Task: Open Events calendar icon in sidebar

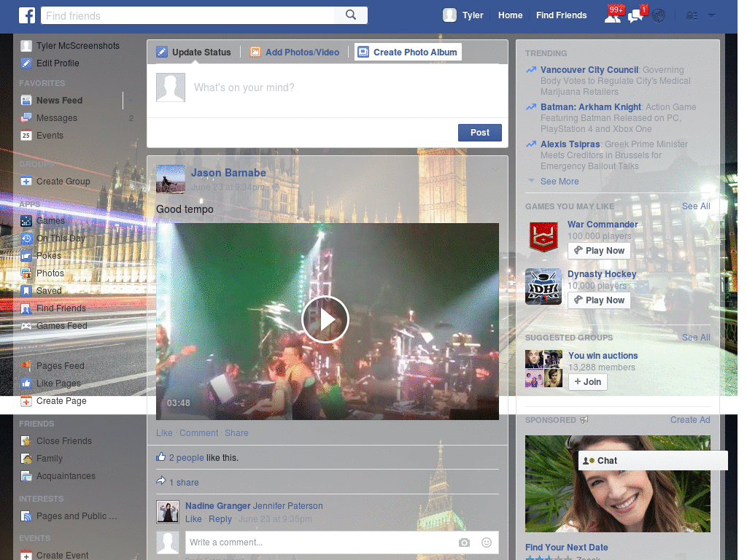Action: point(26,136)
